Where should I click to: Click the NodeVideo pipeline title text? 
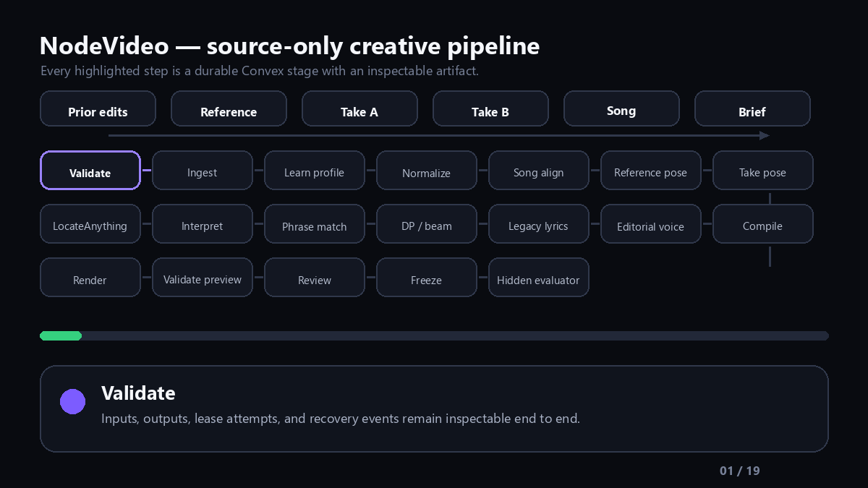(289, 46)
